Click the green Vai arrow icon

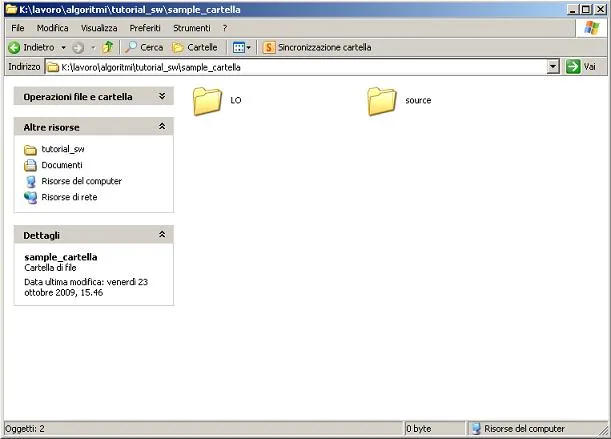573,67
